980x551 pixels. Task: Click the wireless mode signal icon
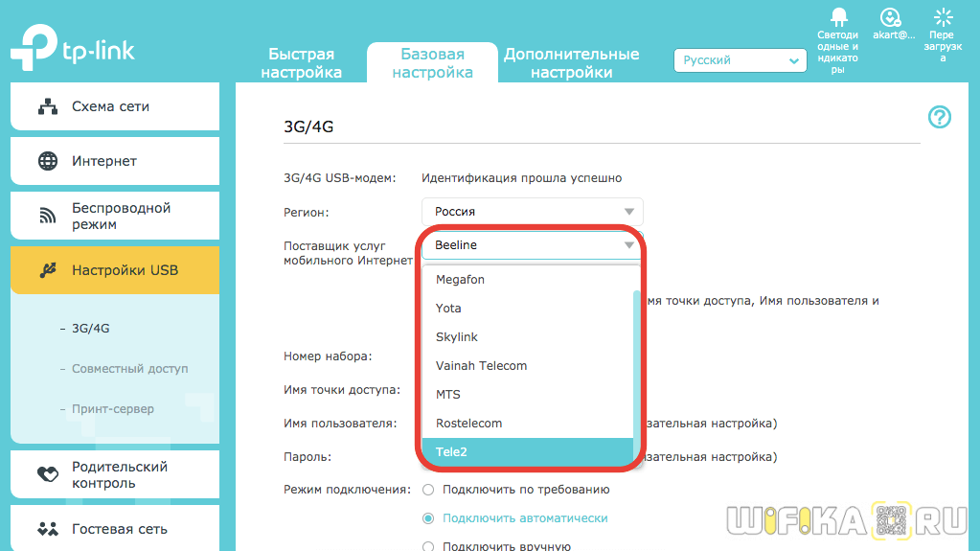pyautogui.click(x=48, y=216)
